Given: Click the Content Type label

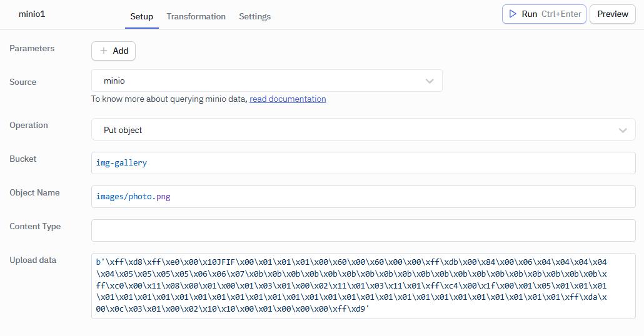Looking at the screenshot, I should tap(35, 226).
